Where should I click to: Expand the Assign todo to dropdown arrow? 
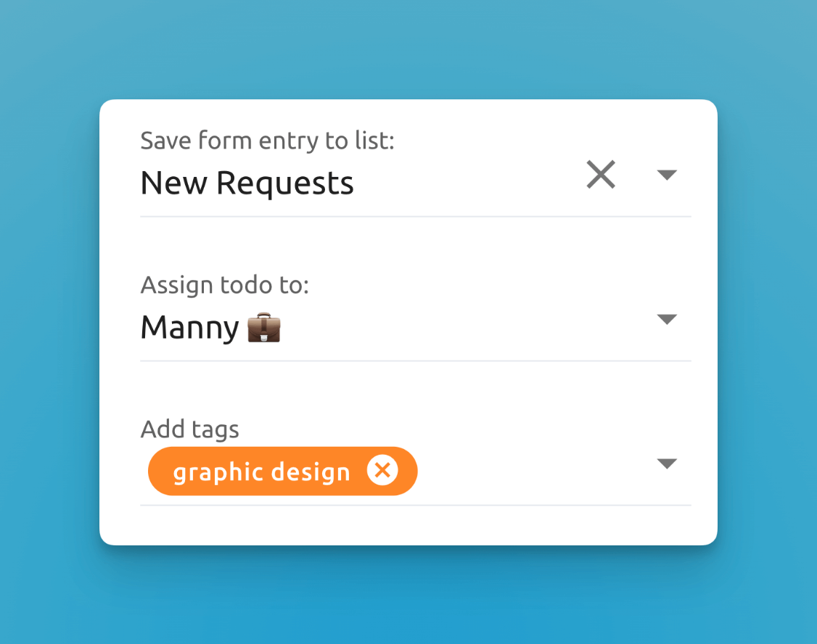[x=666, y=319]
